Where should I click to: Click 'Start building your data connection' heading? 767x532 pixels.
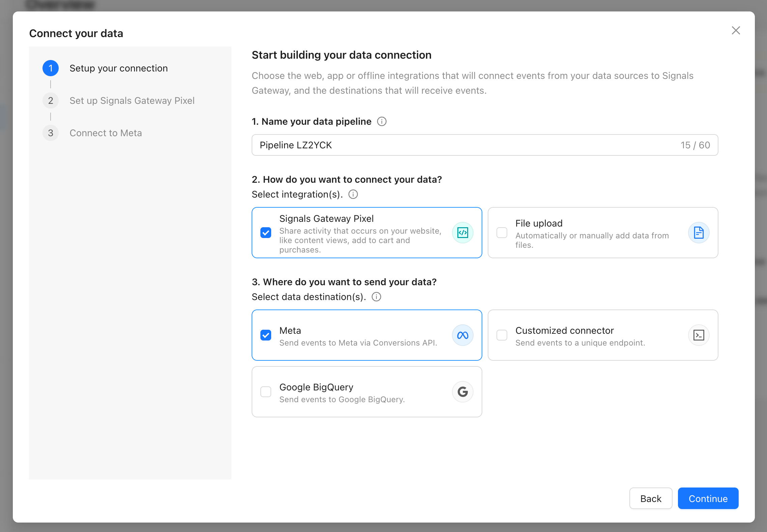coord(342,55)
